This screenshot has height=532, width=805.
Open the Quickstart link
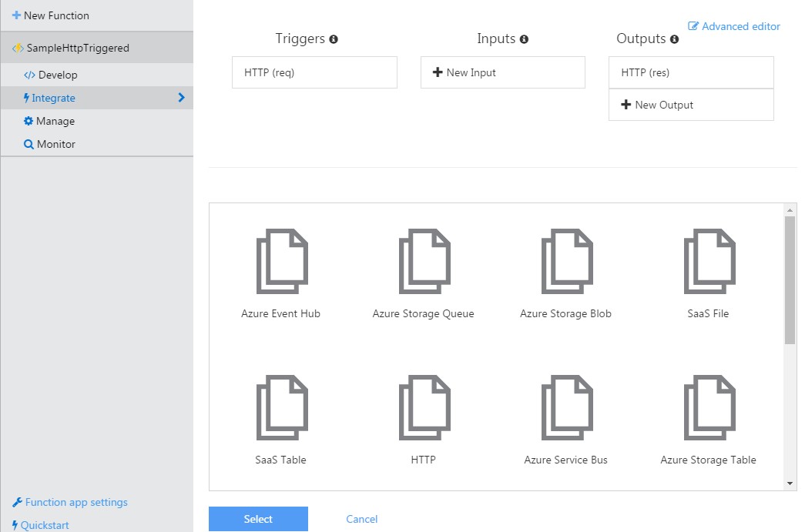(41, 525)
